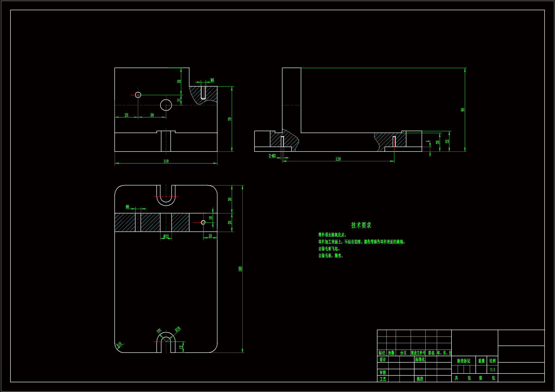Click the 设计 cell in title block

[383, 360]
